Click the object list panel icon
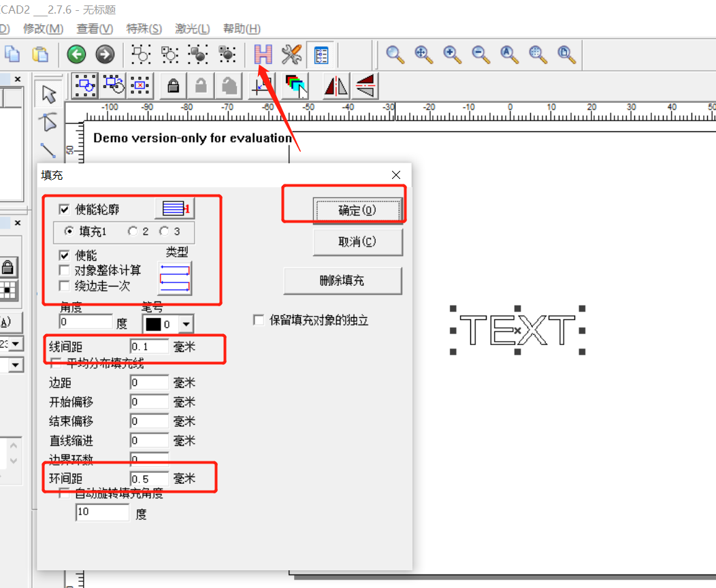This screenshot has height=588, width=716. coord(321,54)
